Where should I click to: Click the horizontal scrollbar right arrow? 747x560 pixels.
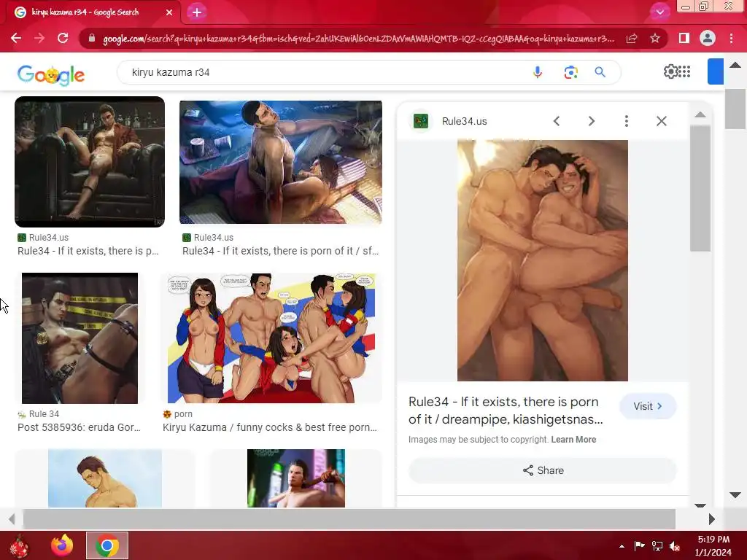(x=712, y=518)
